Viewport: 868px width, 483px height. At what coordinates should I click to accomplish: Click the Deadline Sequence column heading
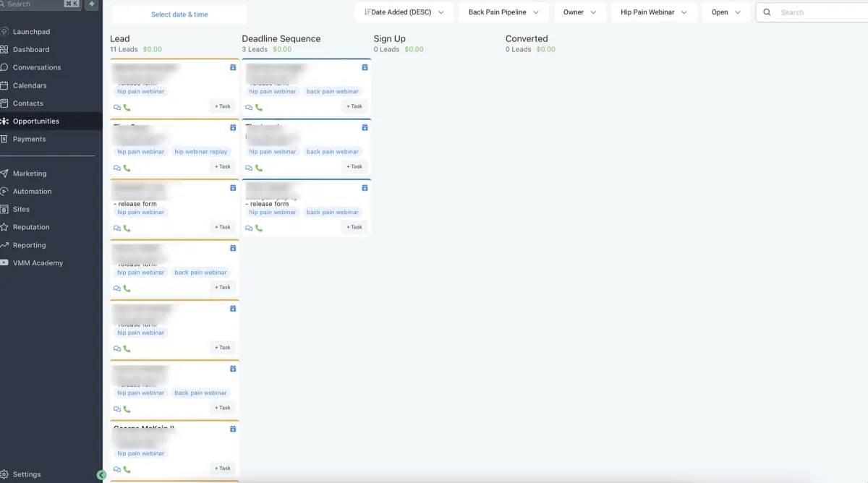pyautogui.click(x=281, y=39)
